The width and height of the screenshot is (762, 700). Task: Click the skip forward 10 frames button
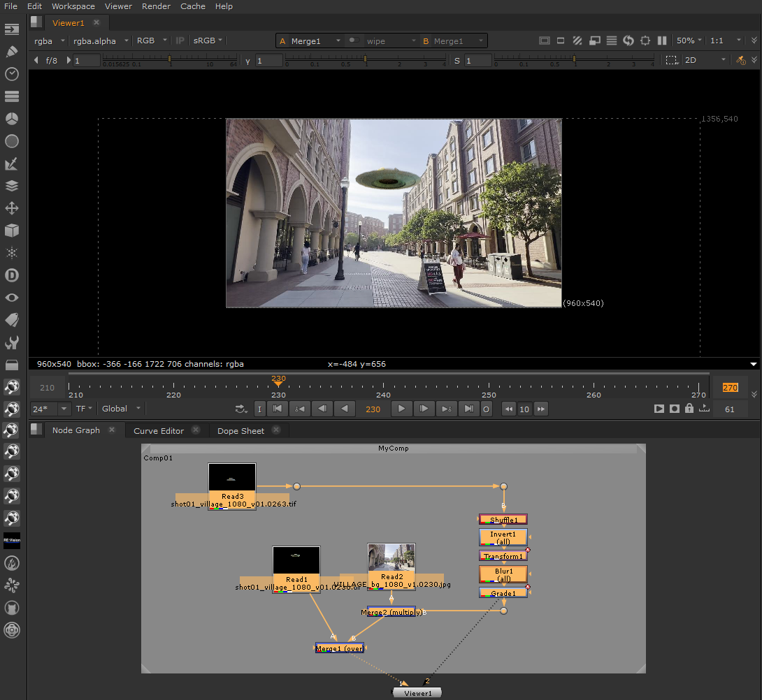pos(541,409)
